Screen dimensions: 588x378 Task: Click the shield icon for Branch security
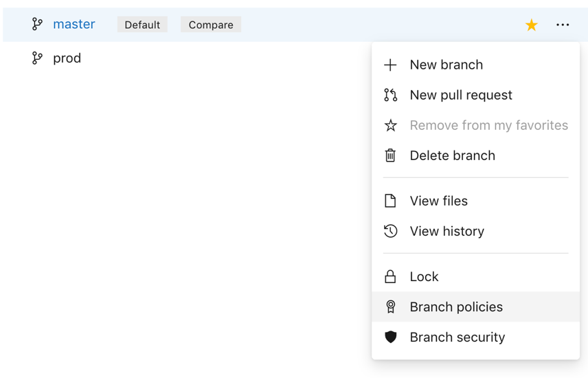click(x=390, y=337)
